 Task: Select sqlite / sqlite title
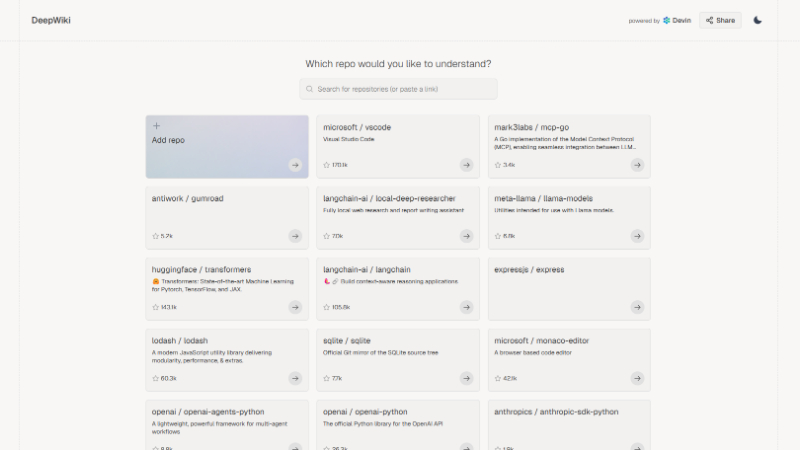tap(346, 340)
